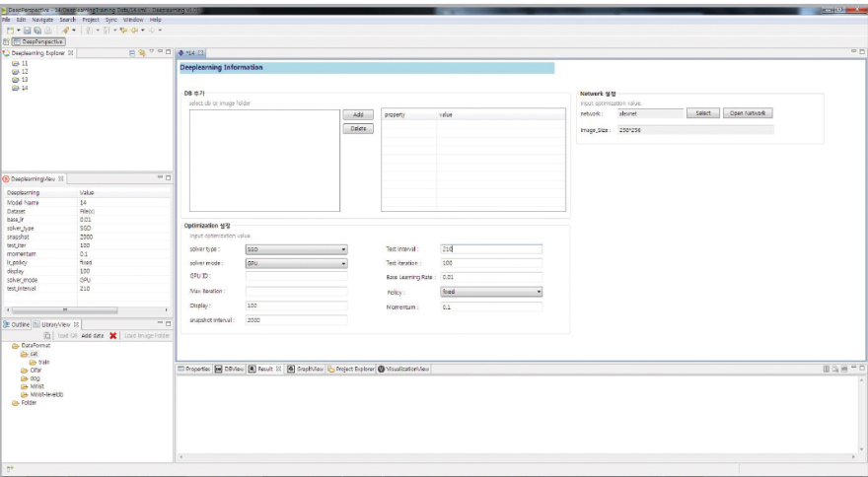The image size is (868, 477).
Task: Select the cat folder in LibraryView
Action: point(32,354)
